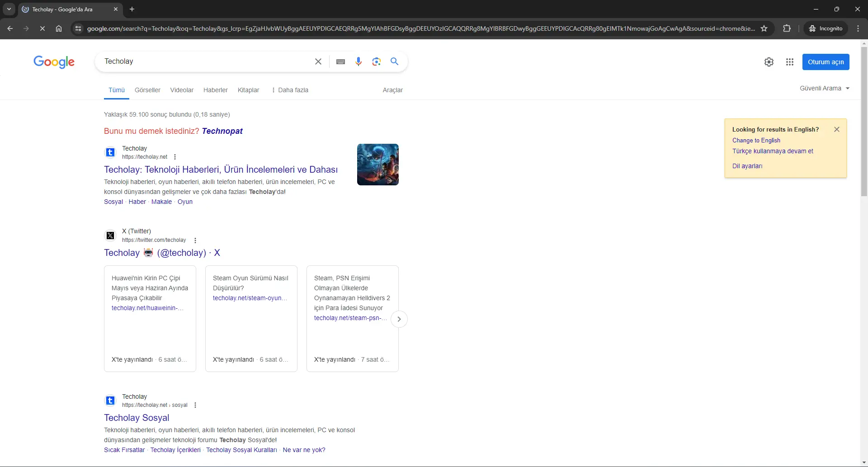Screen dimensions: 868x467
Task: Open browser extensions menu
Action: tap(787, 28)
